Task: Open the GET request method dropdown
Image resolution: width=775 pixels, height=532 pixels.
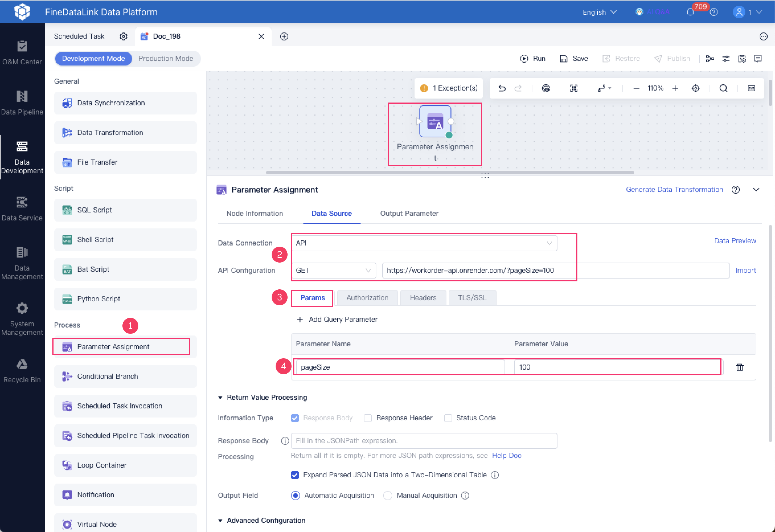Action: point(333,270)
